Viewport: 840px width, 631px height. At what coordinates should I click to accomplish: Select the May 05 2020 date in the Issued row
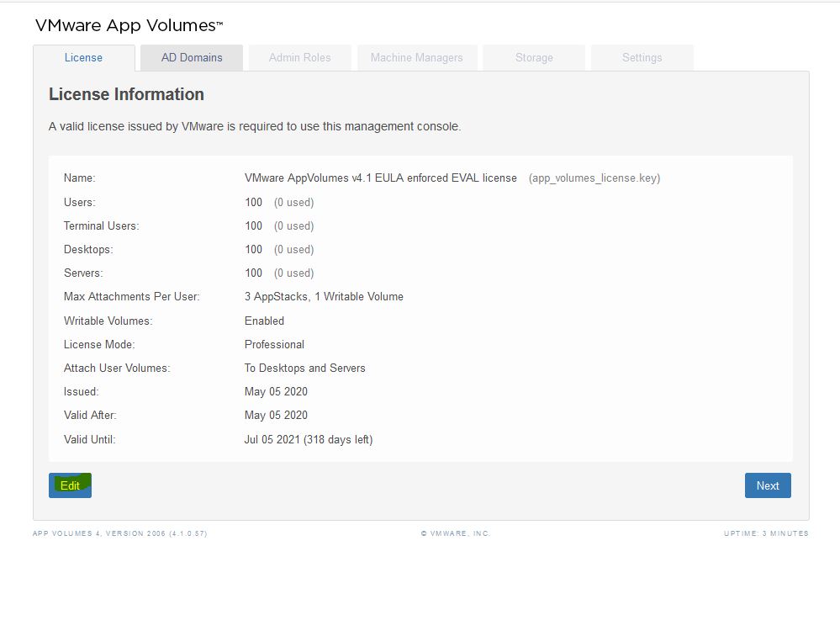(x=276, y=391)
